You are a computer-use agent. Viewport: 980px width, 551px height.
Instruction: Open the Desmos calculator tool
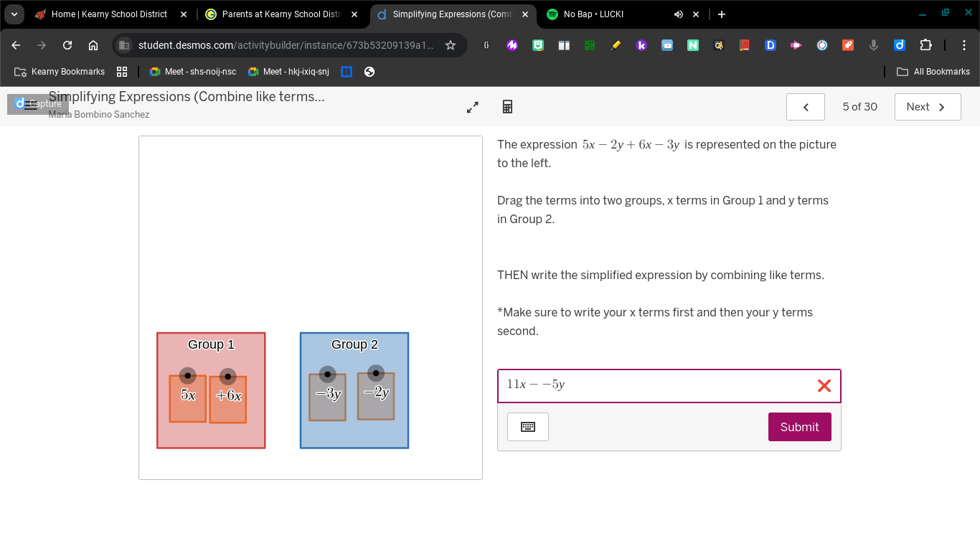tap(507, 107)
